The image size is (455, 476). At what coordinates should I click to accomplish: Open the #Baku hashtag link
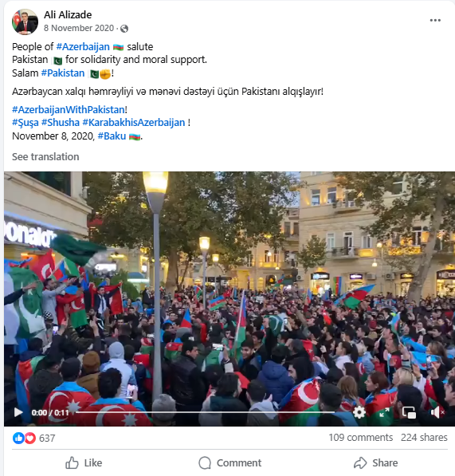click(x=112, y=136)
